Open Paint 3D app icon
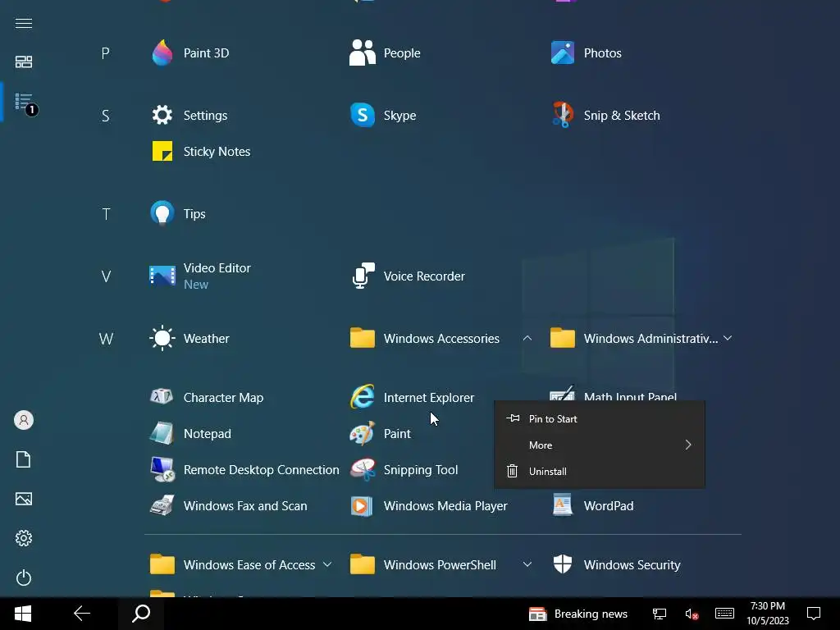Viewport: 840px width, 630px height. click(x=162, y=53)
